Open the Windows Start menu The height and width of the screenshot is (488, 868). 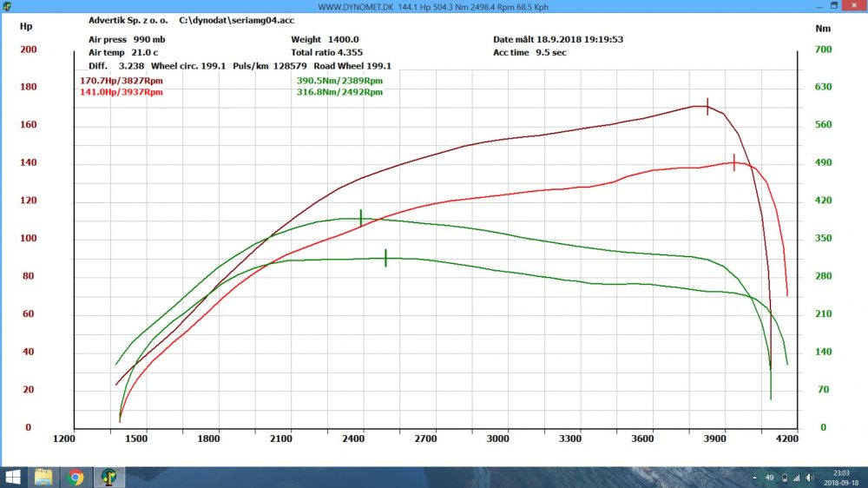[x=12, y=477]
